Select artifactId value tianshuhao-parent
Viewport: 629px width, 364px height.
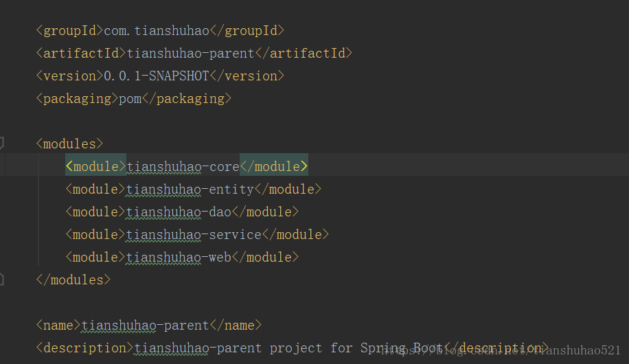coord(190,54)
